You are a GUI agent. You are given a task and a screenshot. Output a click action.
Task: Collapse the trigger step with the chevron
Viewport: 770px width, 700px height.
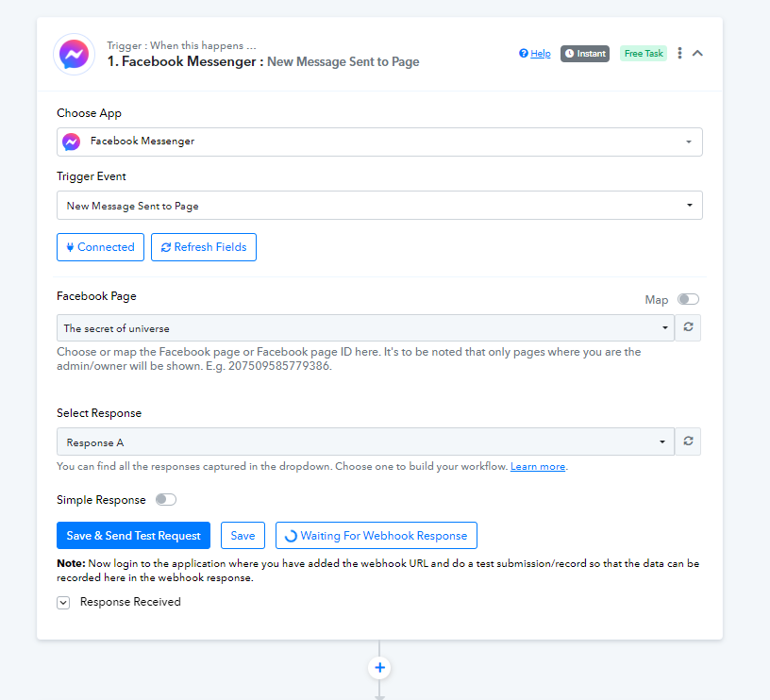click(x=697, y=53)
